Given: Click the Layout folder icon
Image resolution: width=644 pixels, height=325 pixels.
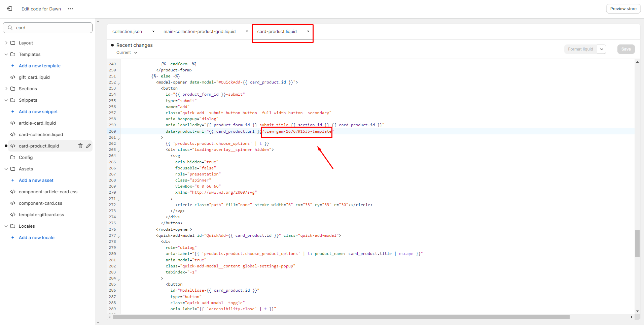Looking at the screenshot, I should (x=13, y=43).
